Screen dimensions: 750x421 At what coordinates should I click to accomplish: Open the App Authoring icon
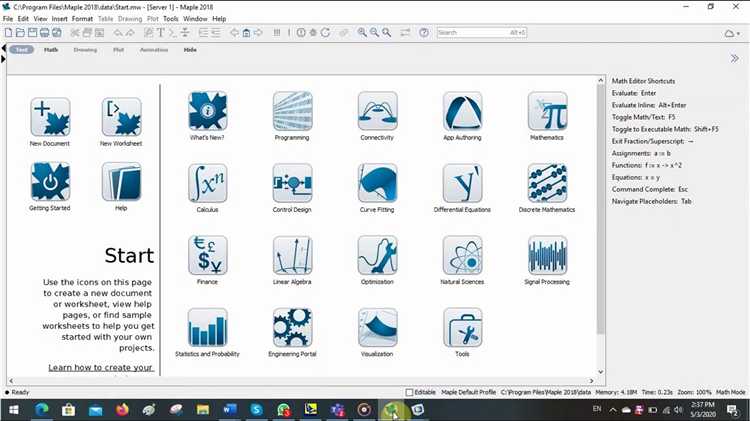pos(463,111)
